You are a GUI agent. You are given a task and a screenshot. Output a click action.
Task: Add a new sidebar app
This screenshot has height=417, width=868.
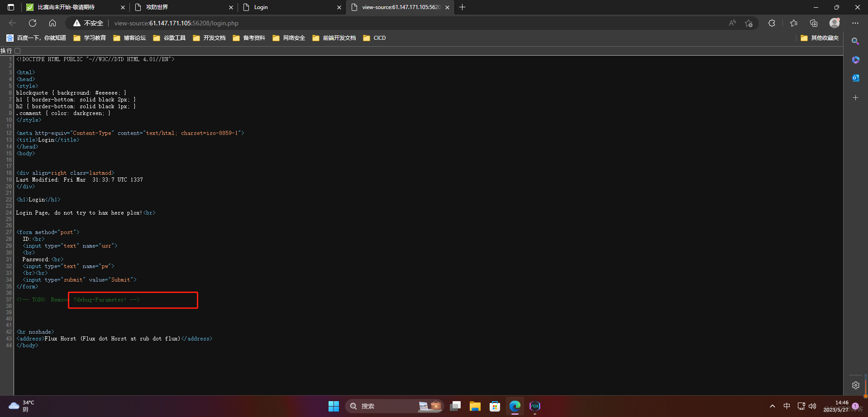(x=855, y=98)
